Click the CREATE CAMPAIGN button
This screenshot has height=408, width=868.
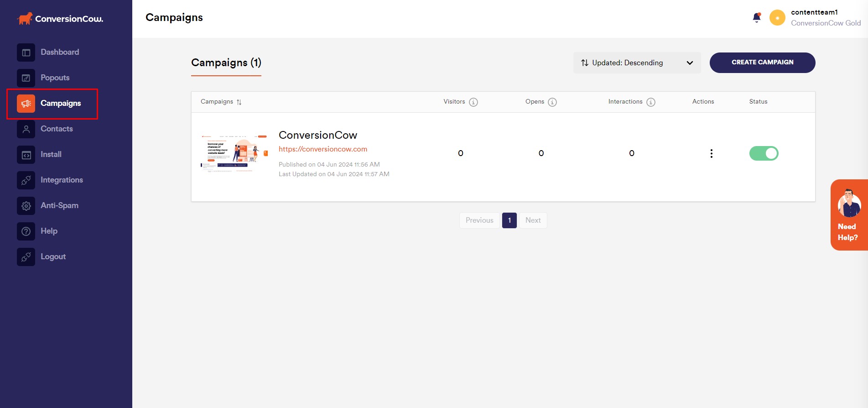763,63
